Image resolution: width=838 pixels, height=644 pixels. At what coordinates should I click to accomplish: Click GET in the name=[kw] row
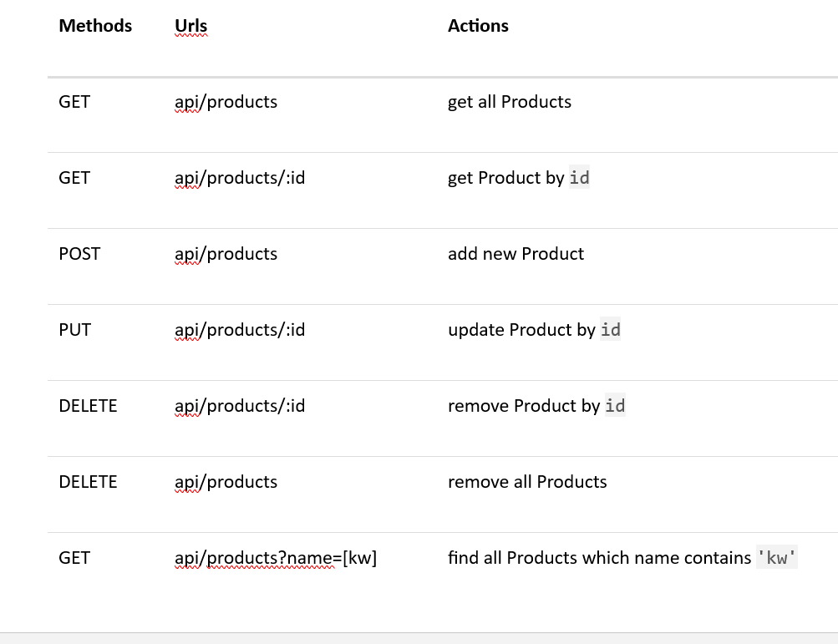pos(74,557)
